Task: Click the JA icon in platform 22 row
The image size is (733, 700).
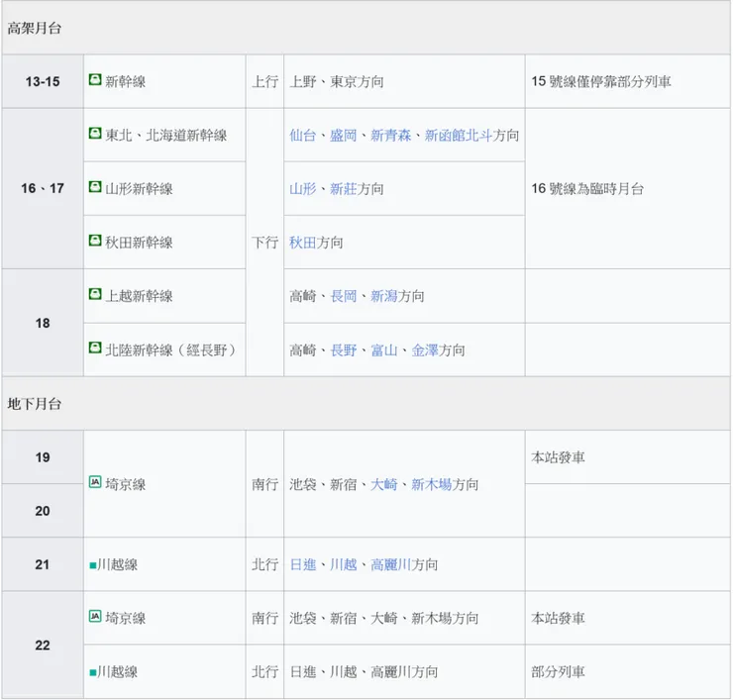Action: pyautogui.click(x=95, y=617)
